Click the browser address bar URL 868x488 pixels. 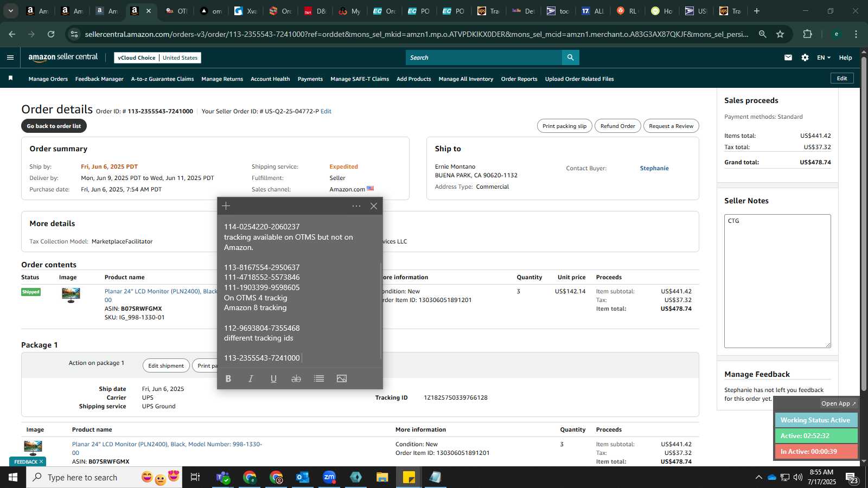coord(417,34)
